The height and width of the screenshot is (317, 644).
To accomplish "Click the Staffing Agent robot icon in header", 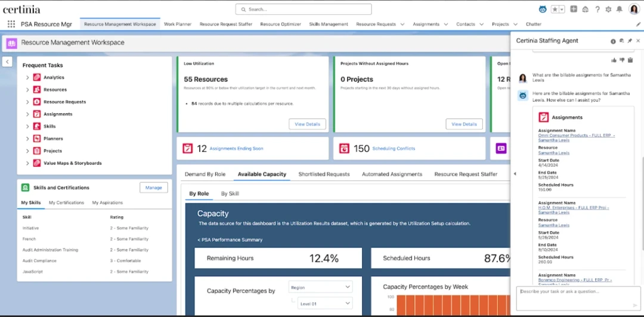I will click(543, 10).
